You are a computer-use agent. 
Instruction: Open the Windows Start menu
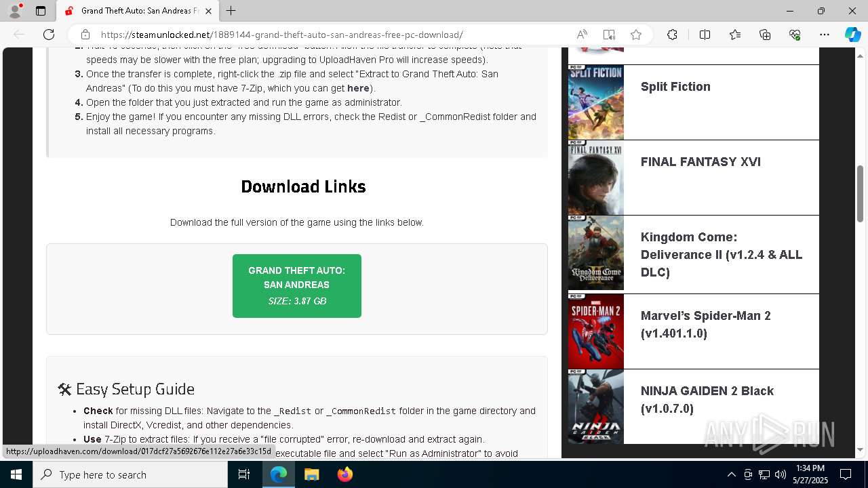pyautogui.click(x=16, y=474)
